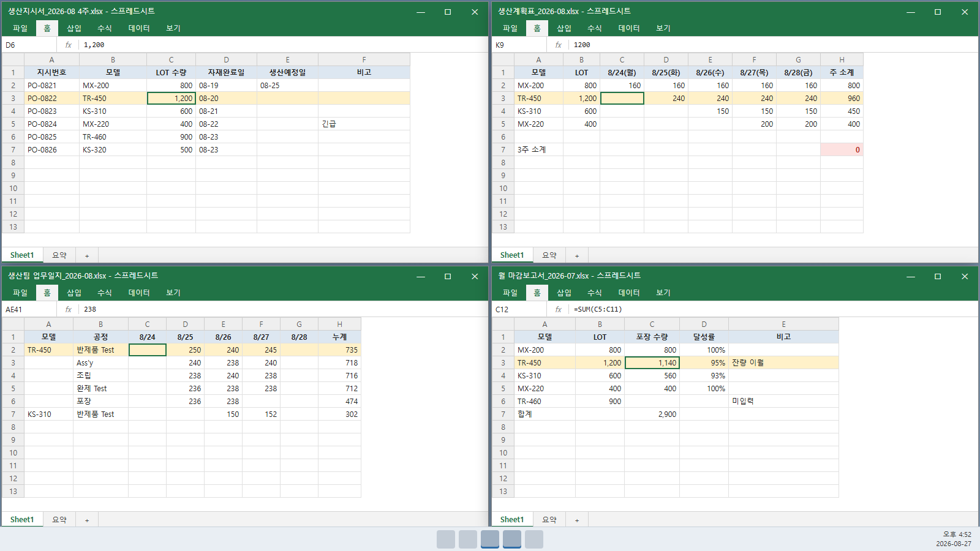The width and height of the screenshot is (980, 551).
Task: Select the 완제 Test cell in 생산팀 업무일지
Action: 100,388
